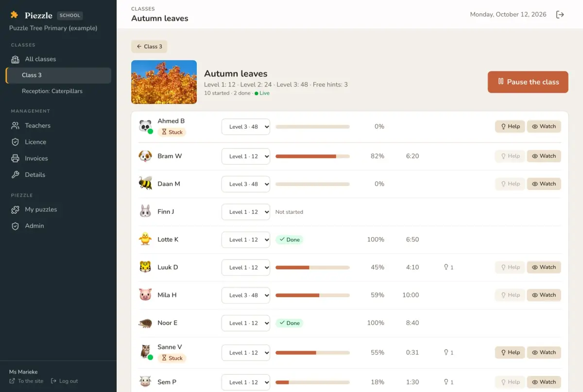This screenshot has width=583, height=392.
Task: Click Lotte K's chick avatar
Action: coord(145,239)
